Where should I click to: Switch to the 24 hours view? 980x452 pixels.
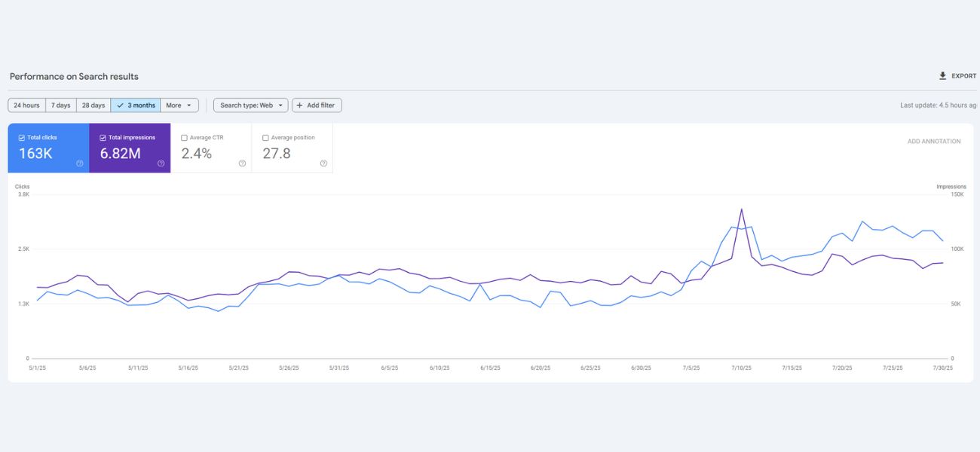pyautogui.click(x=26, y=105)
